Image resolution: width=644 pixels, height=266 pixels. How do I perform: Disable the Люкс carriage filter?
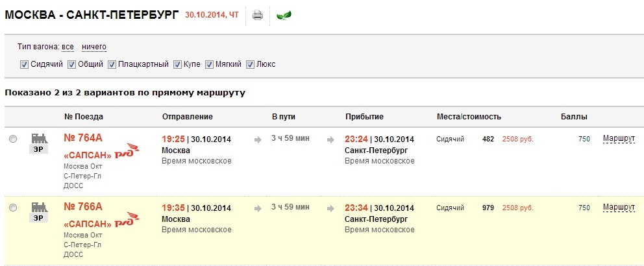(250, 64)
